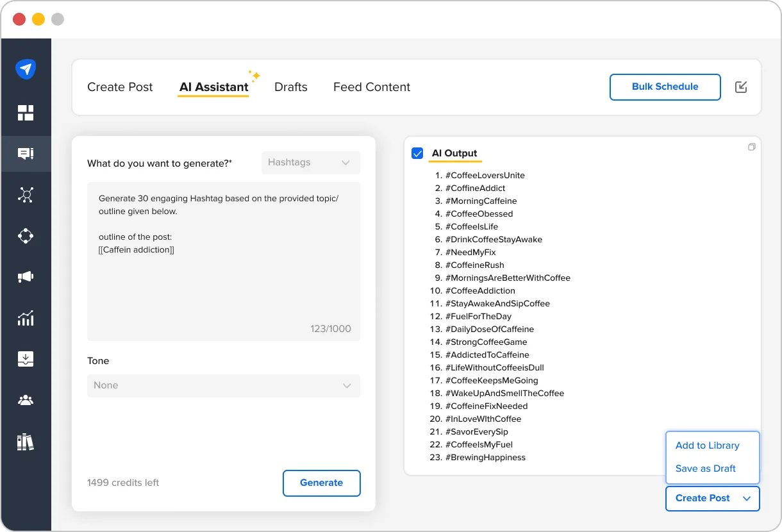Click the Bulk Schedule button
The width and height of the screenshot is (782, 532).
pyautogui.click(x=665, y=87)
